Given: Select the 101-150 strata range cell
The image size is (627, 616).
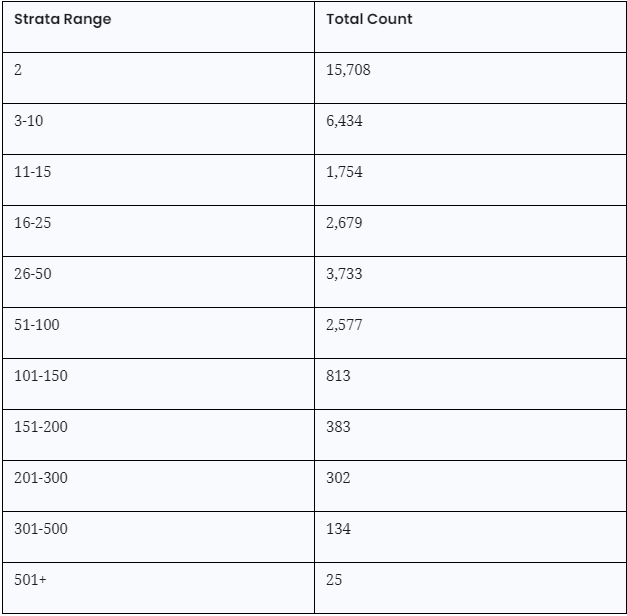Looking at the screenshot, I should [x=41, y=376].
